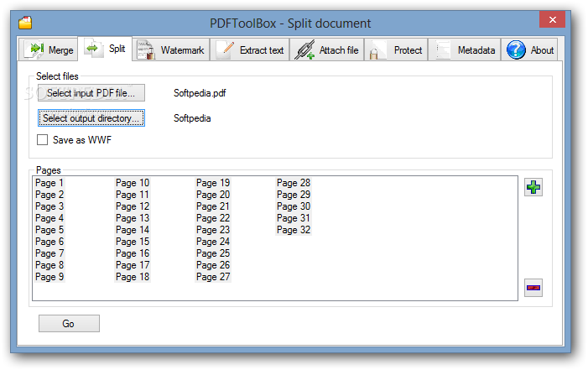Click the Metadata document icon

click(x=443, y=50)
